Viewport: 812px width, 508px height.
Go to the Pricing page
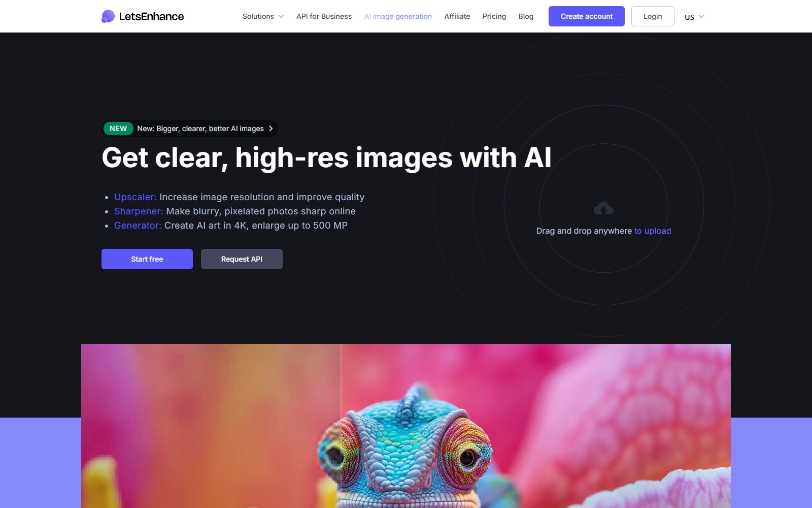494,16
